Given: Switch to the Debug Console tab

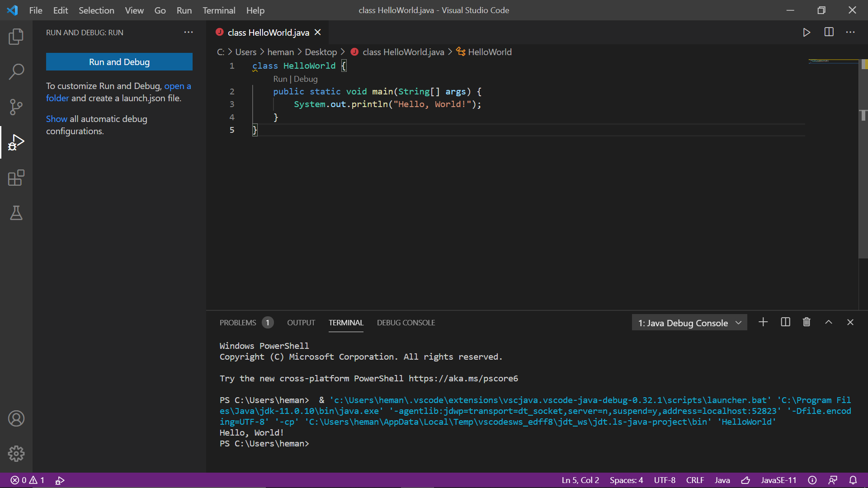Looking at the screenshot, I should (406, 323).
